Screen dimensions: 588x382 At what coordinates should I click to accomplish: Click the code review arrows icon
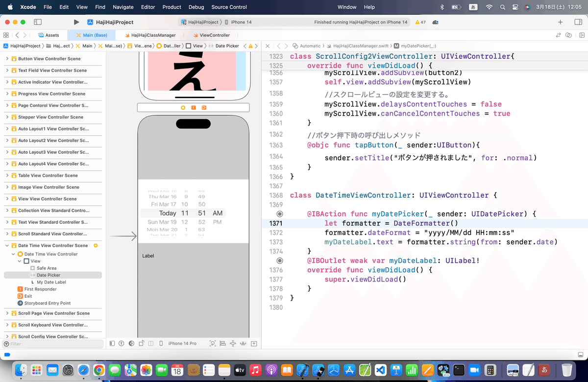click(558, 35)
